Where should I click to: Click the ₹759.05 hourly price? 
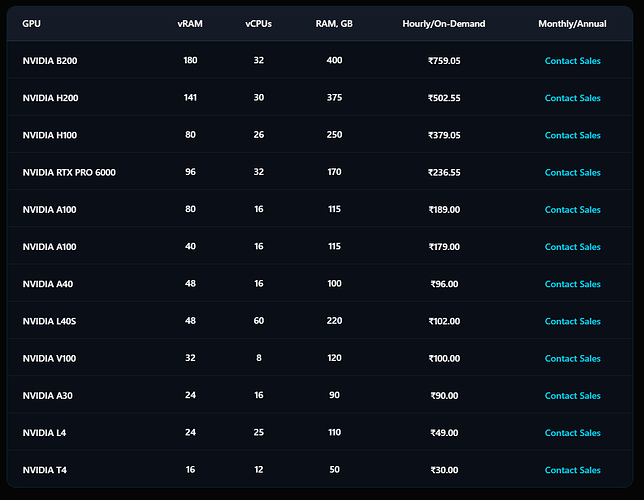point(444,61)
